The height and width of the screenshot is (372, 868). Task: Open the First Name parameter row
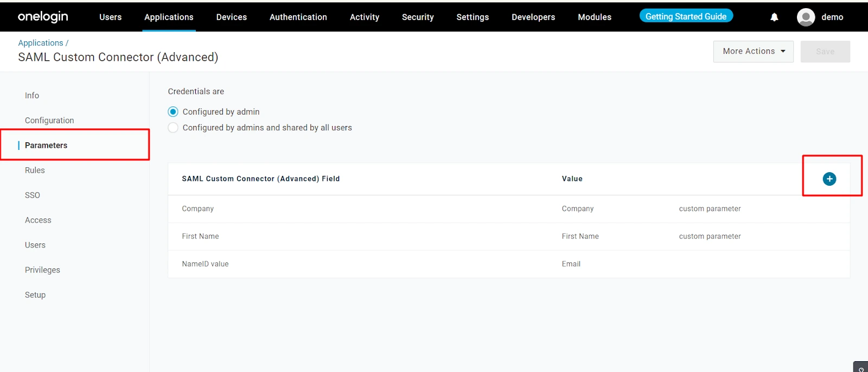pos(509,237)
